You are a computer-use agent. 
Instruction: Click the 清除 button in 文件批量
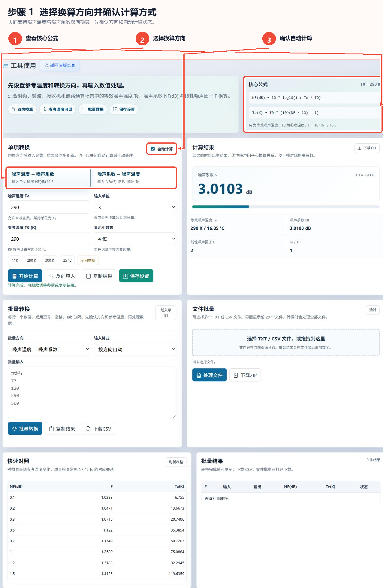click(373, 310)
